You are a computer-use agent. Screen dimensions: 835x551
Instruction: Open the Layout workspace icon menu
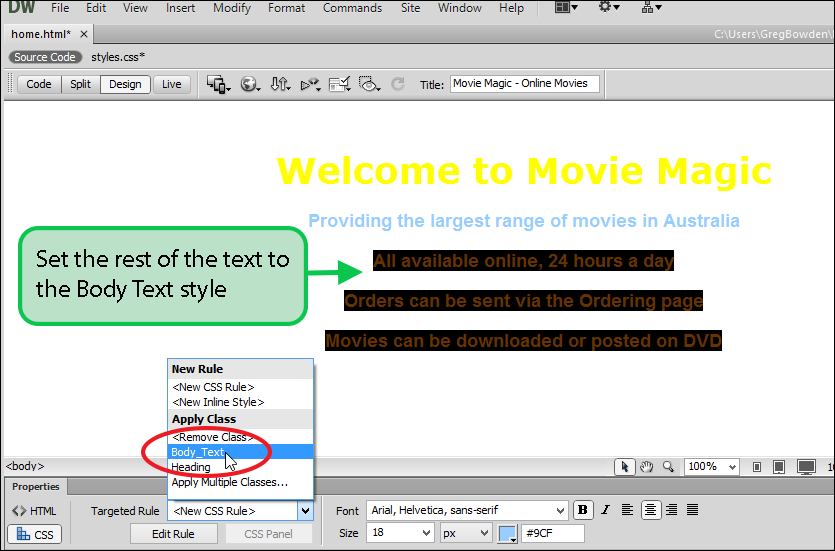(x=566, y=7)
